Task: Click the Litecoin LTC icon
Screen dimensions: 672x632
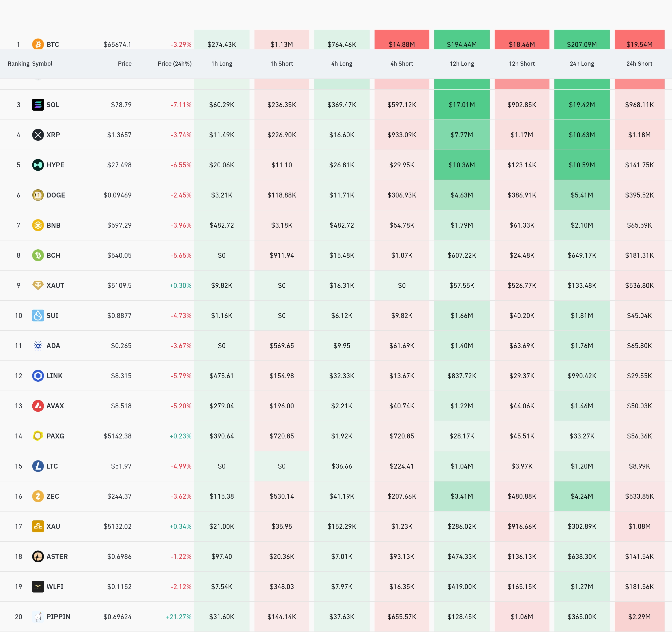Action: pyautogui.click(x=38, y=466)
